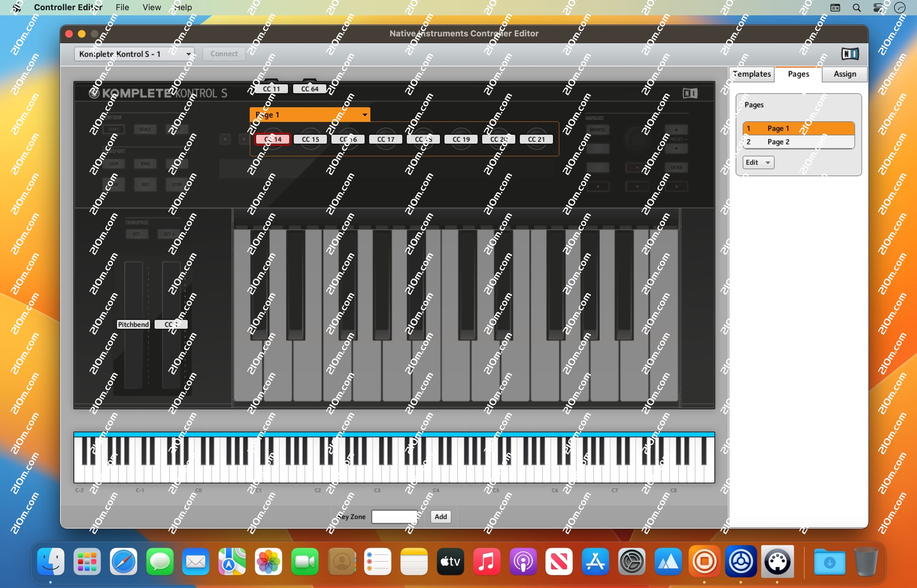The width and height of the screenshot is (917, 588).
Task: Expand the orange Page 1 dropdown
Action: click(x=309, y=115)
